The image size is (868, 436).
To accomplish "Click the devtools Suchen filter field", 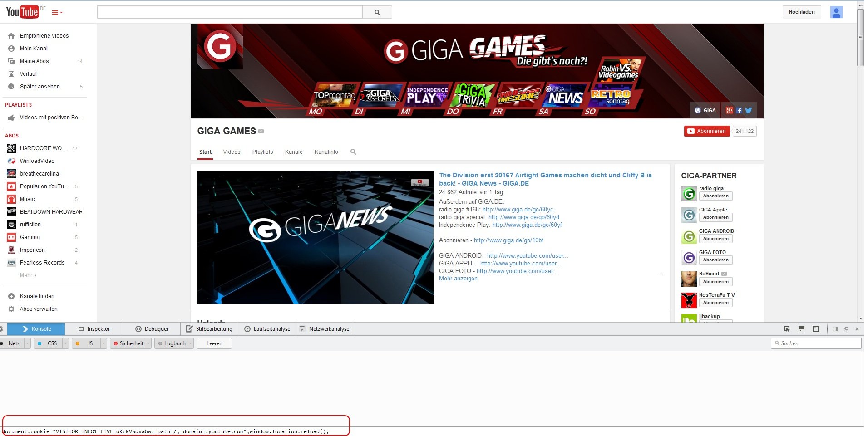I will 816,343.
